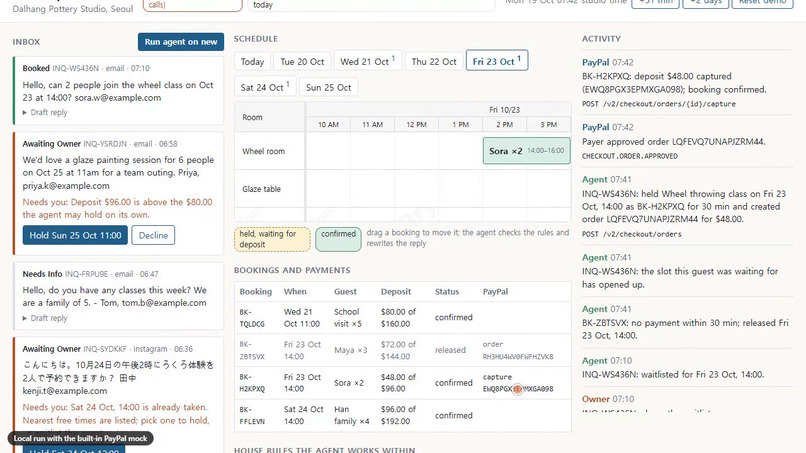The height and width of the screenshot is (453, 806).
Task: Select booking BK-H2KPXQ in the table
Action: click(402, 383)
